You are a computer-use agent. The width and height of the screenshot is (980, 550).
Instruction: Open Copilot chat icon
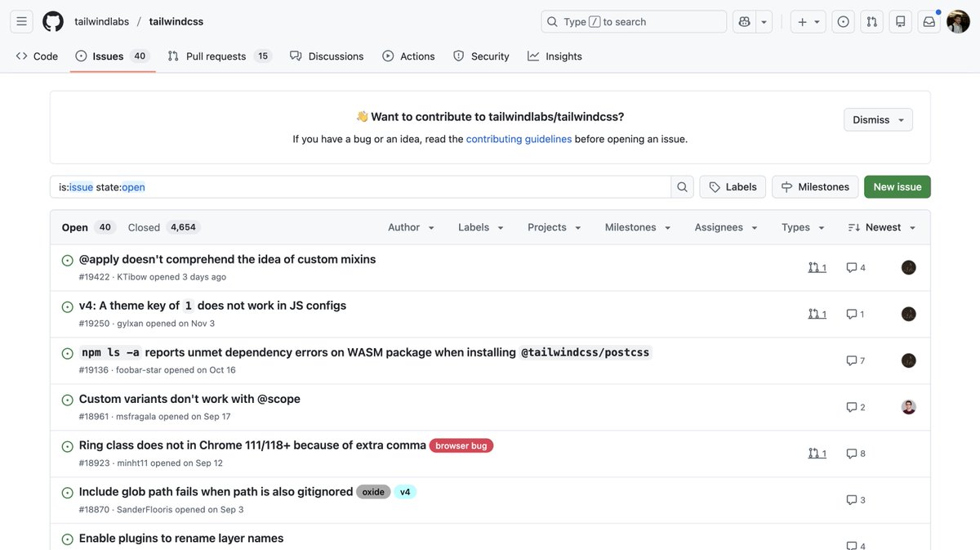coord(744,21)
